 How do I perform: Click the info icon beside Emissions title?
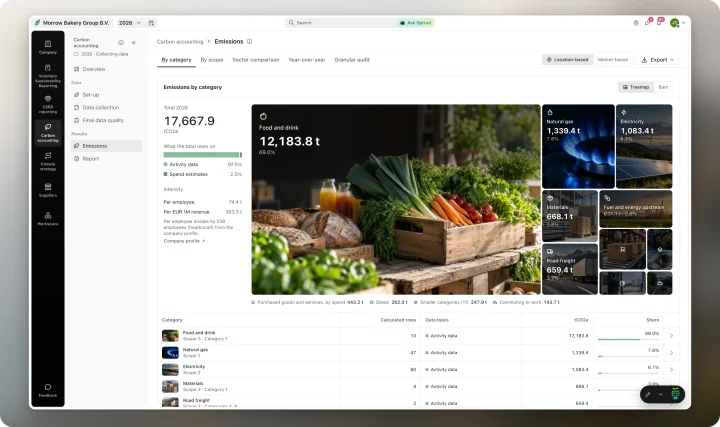tap(249, 41)
